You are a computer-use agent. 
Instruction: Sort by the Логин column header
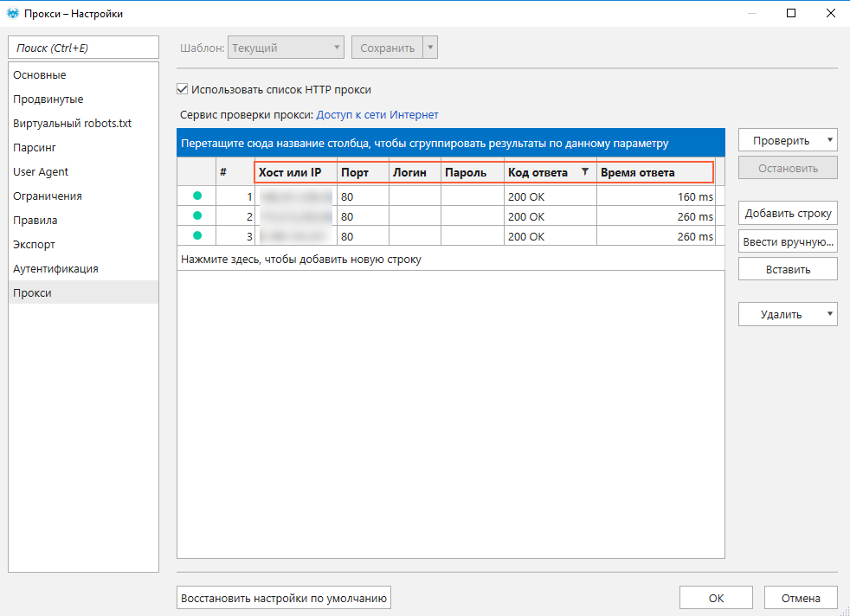tap(415, 173)
